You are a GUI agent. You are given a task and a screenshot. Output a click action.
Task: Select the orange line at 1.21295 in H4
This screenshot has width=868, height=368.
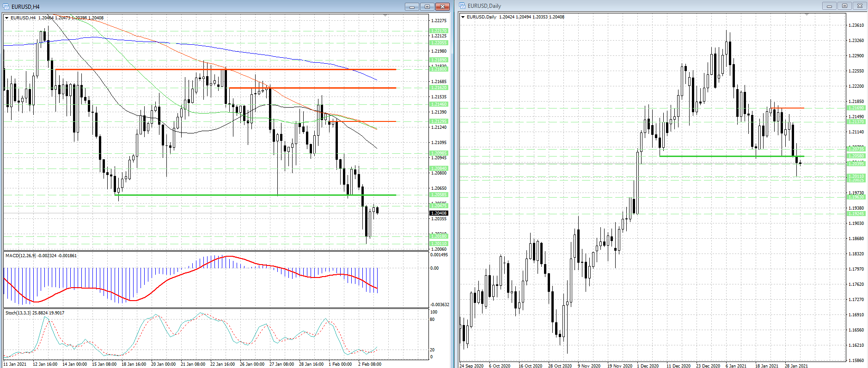click(x=363, y=121)
